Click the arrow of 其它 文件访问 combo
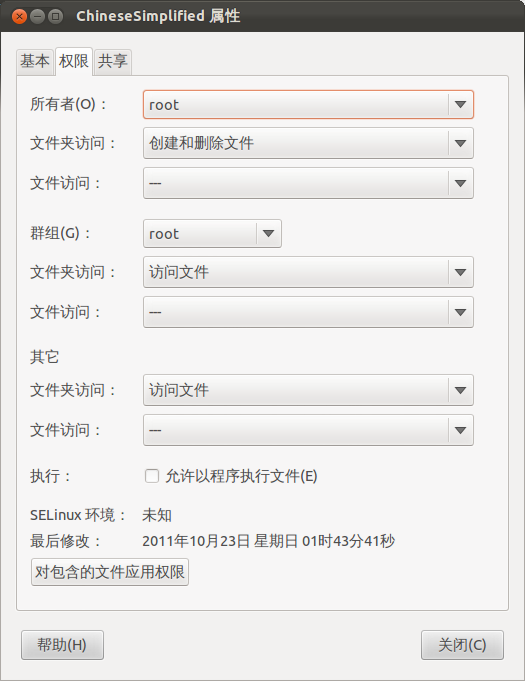 click(460, 430)
